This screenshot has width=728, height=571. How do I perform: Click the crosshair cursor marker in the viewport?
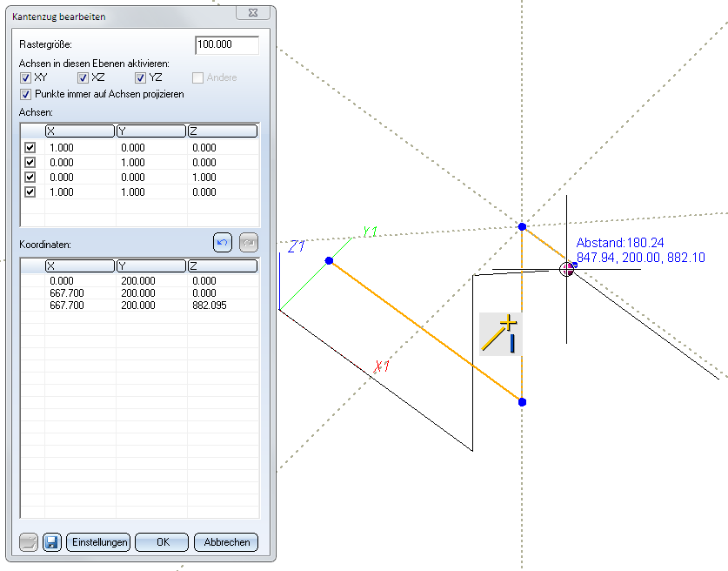pyautogui.click(x=567, y=269)
